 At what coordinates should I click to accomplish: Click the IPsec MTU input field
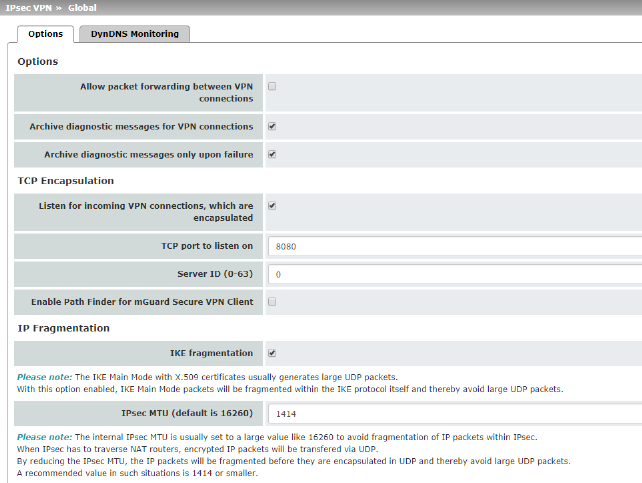(x=455, y=414)
